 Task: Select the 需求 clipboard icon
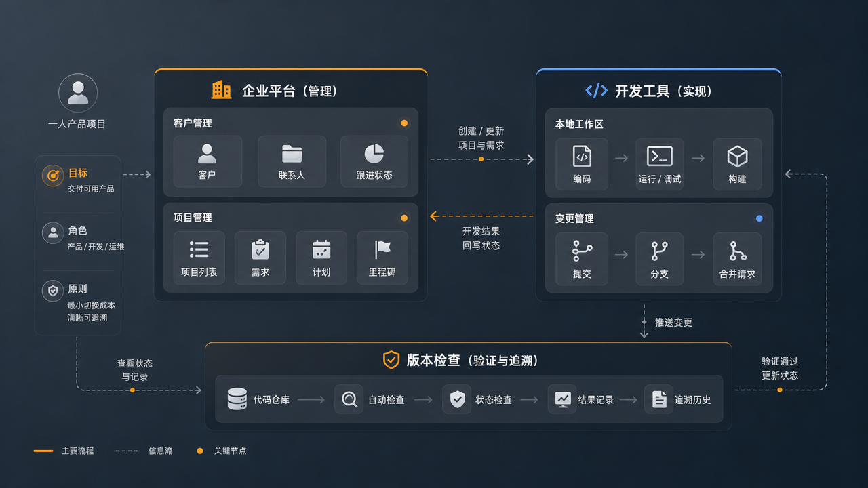tap(260, 249)
